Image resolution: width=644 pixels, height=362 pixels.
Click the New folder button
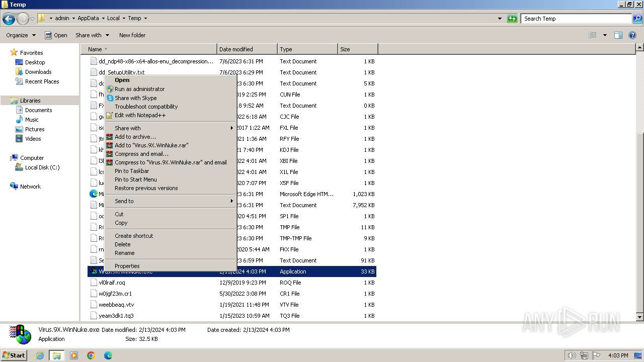click(132, 35)
